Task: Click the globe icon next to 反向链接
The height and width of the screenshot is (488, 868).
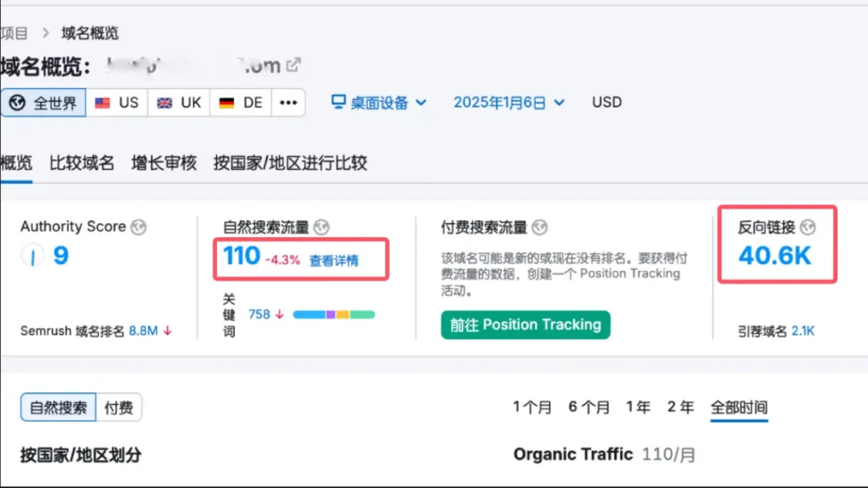Action: tap(808, 227)
